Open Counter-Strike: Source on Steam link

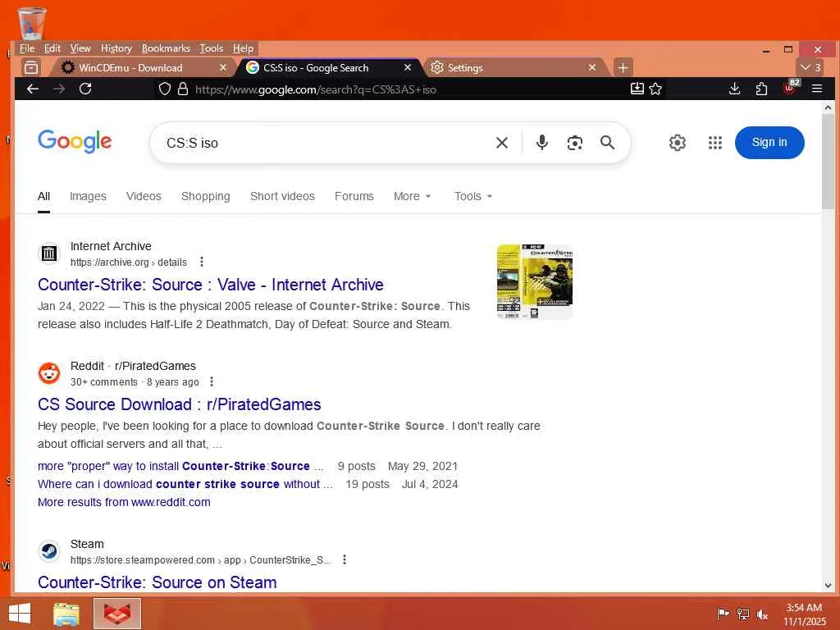[x=157, y=582]
